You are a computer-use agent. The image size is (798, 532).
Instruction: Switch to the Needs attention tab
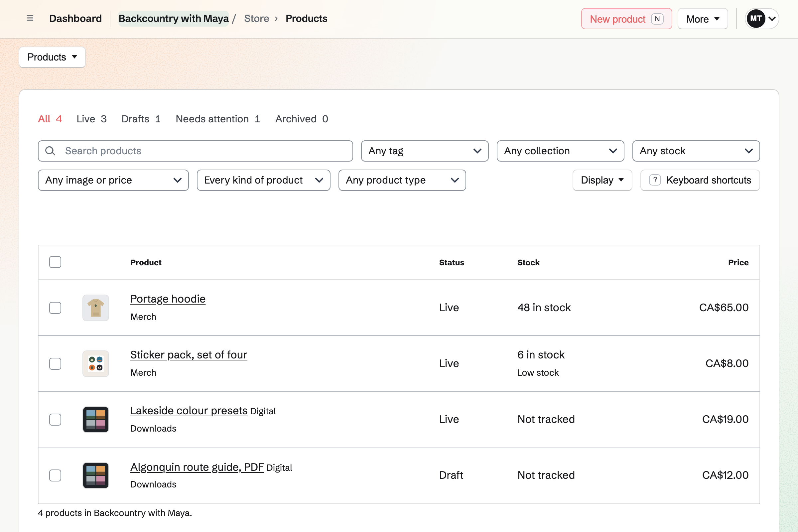click(218, 119)
